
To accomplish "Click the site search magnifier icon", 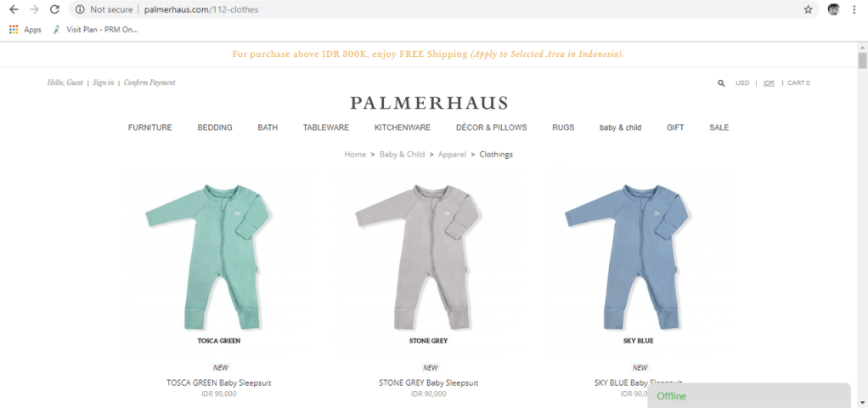I will pyautogui.click(x=721, y=83).
